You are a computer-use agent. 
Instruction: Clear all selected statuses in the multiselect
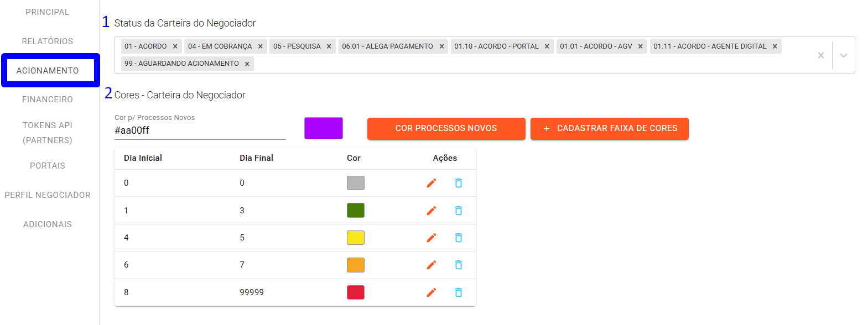tap(820, 55)
